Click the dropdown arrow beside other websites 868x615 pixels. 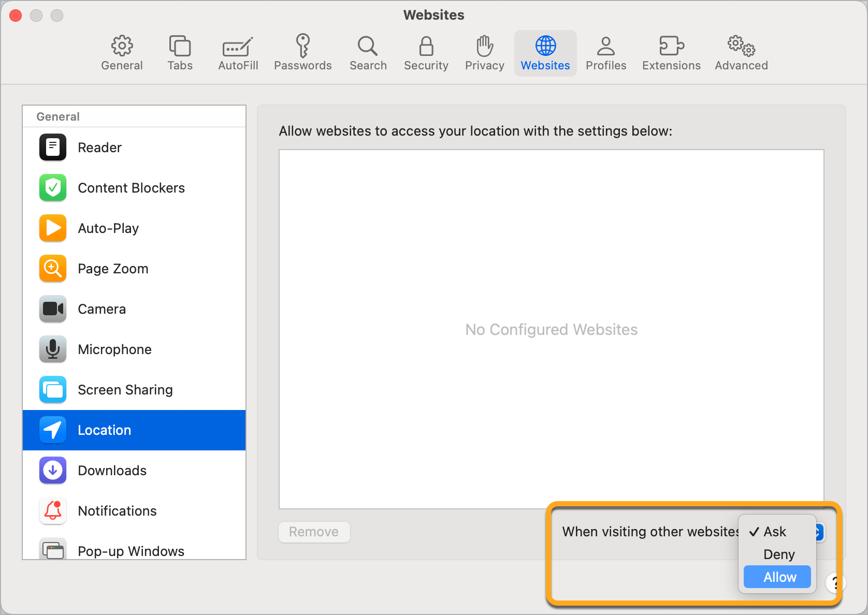tap(819, 532)
